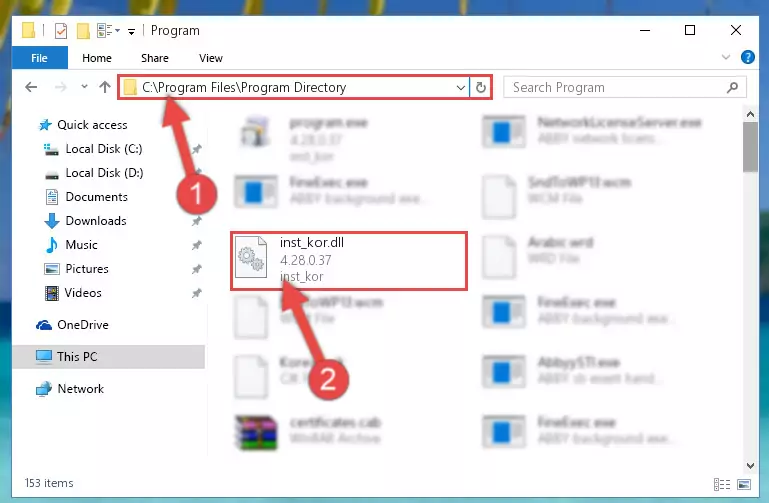Close the Program window
Image resolution: width=769 pixels, height=503 pixels.
[x=736, y=30]
